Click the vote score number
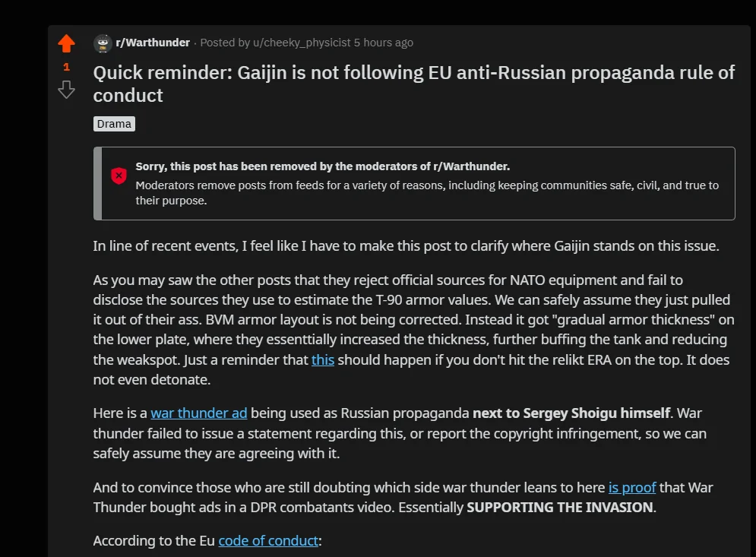Viewport: 756px width, 557px height. [x=67, y=67]
